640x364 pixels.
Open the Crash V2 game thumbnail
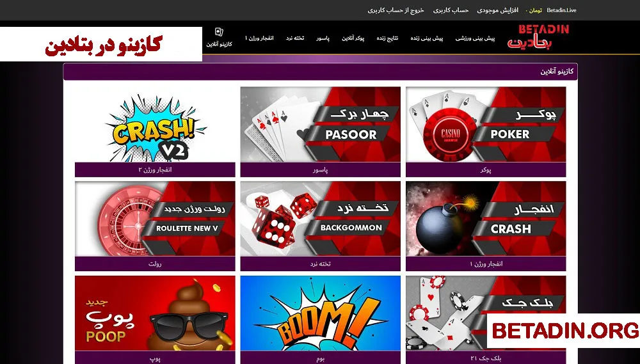[x=155, y=125]
